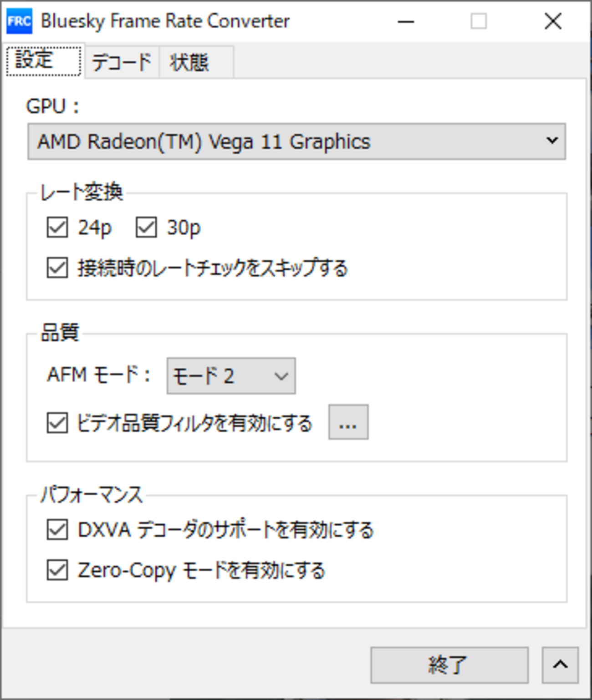Click the collapse arrow button beside 終了
Image resolution: width=592 pixels, height=700 pixels.
[x=560, y=665]
